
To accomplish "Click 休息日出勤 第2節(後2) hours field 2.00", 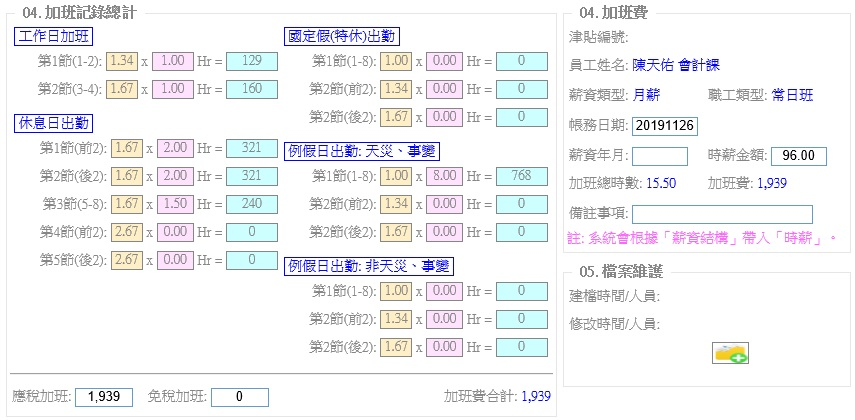I will click(175, 176).
